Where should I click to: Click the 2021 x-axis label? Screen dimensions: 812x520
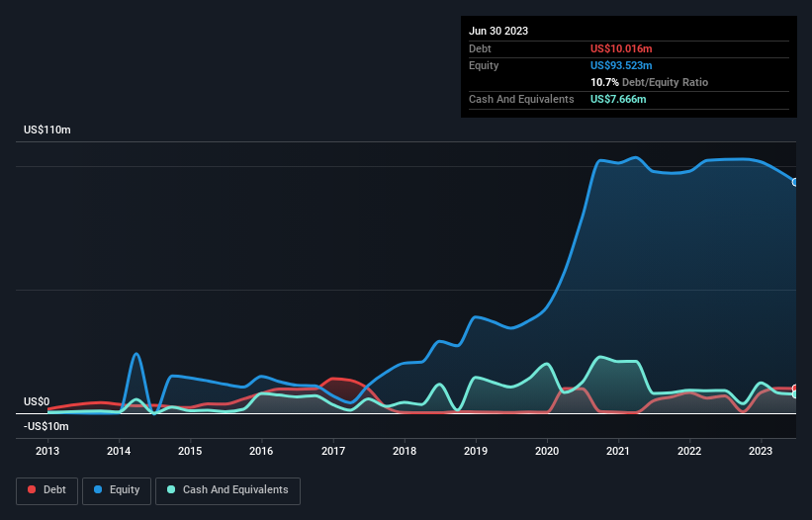tap(618, 451)
